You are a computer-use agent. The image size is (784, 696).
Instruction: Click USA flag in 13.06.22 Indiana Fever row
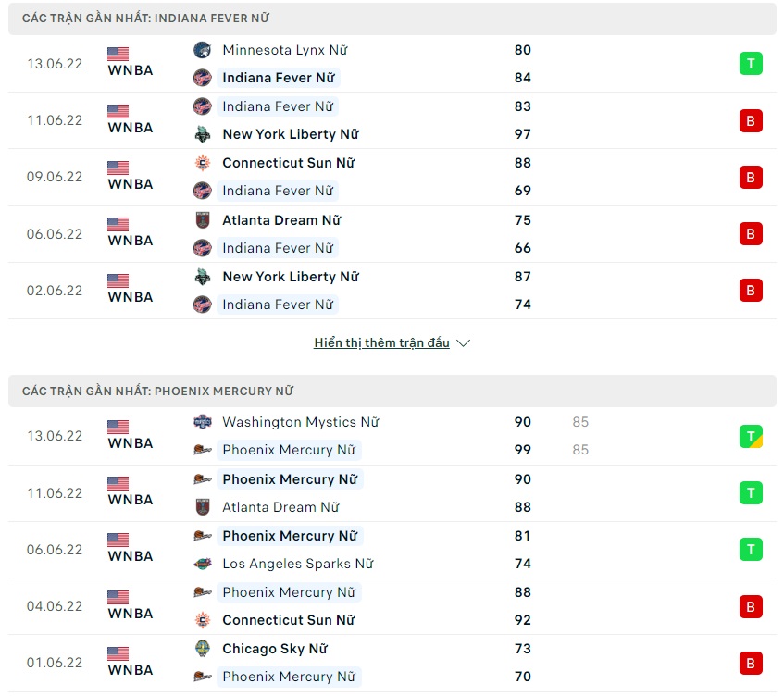coord(118,54)
